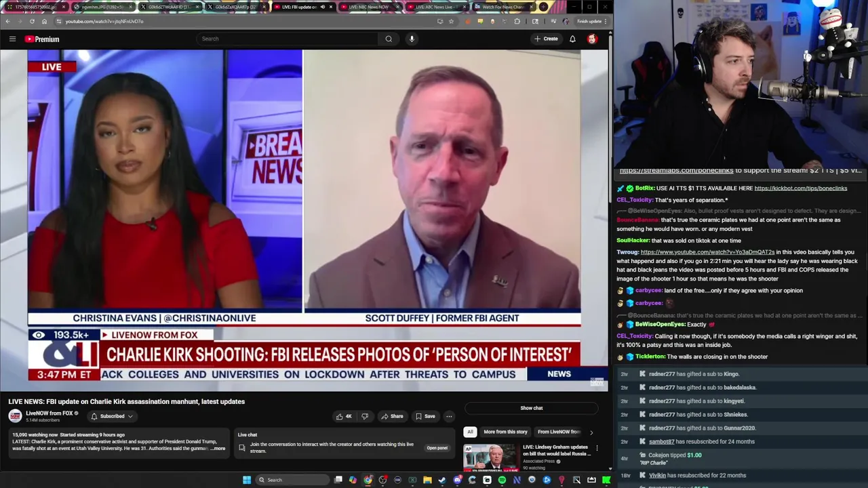Click the YouTube search magnifier button
This screenshot has width=868, height=488.
pos(389,39)
